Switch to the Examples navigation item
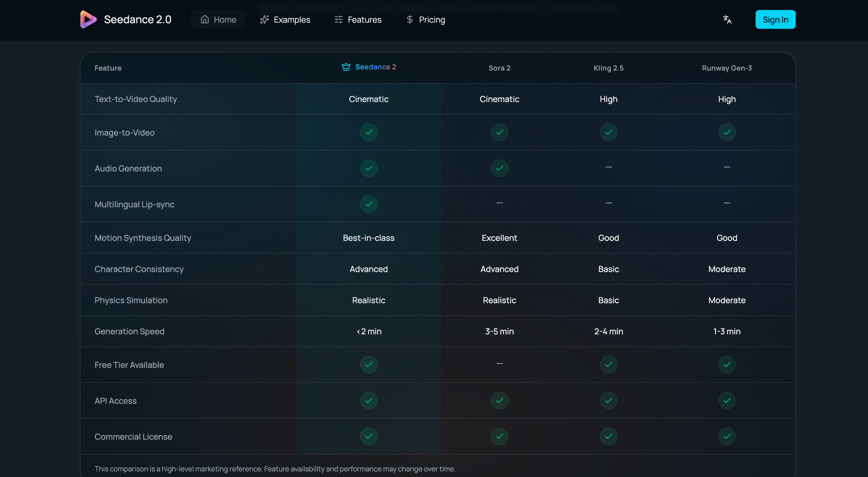 click(292, 19)
